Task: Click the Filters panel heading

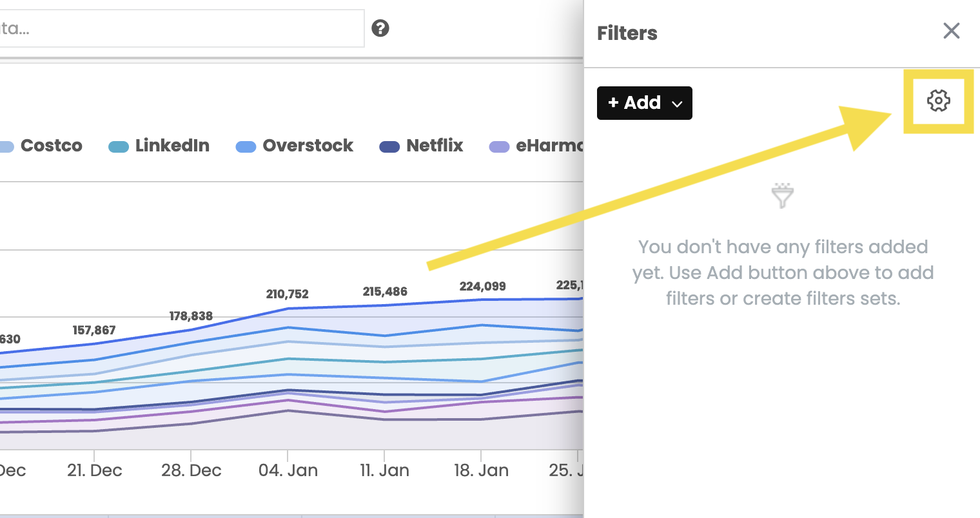Action: (x=627, y=34)
